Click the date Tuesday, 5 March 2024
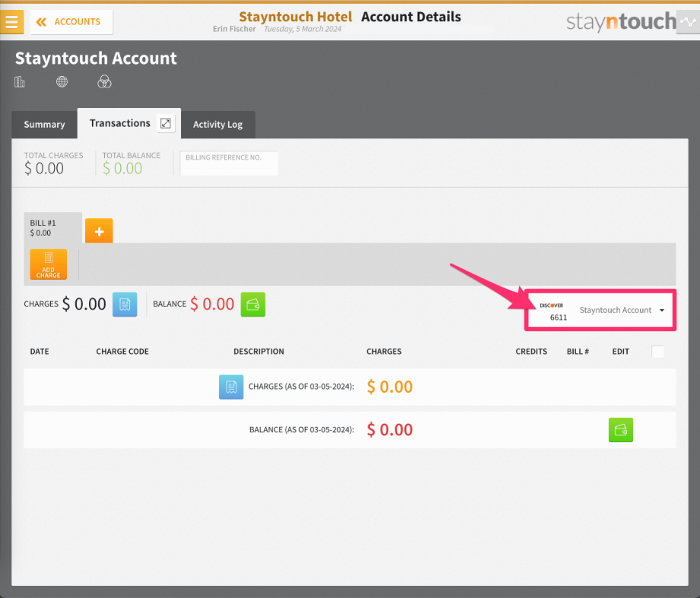700x598 pixels. [303, 29]
